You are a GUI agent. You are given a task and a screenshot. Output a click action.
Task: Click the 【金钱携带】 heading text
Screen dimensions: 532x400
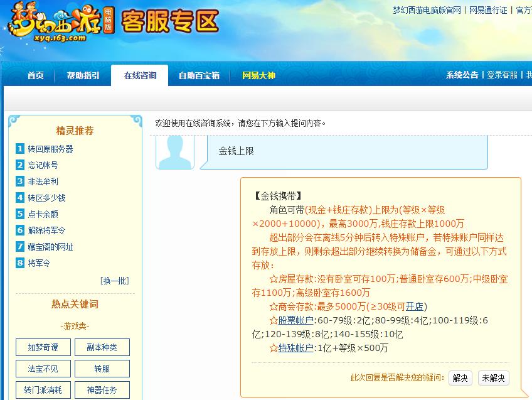(277, 196)
